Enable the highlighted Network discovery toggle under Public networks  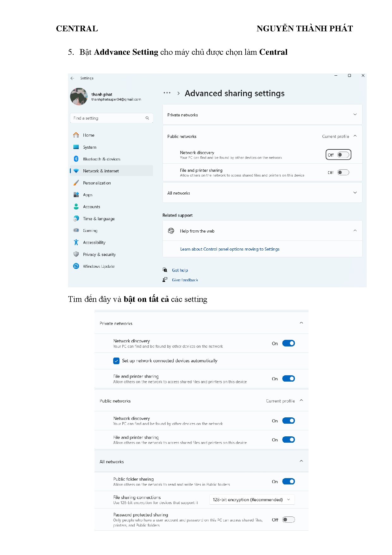coord(343,155)
